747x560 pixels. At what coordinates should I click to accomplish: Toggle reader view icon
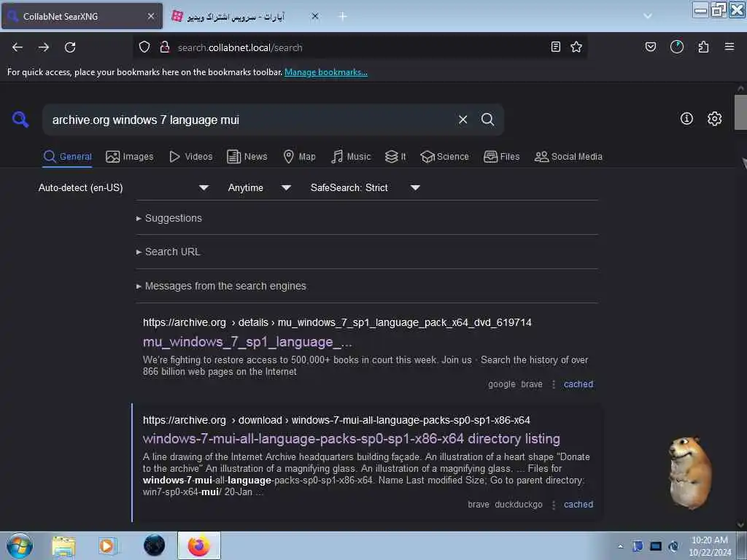click(555, 47)
